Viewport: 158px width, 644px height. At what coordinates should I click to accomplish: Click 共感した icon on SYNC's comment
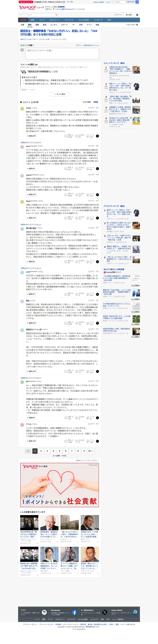tap(66, 136)
